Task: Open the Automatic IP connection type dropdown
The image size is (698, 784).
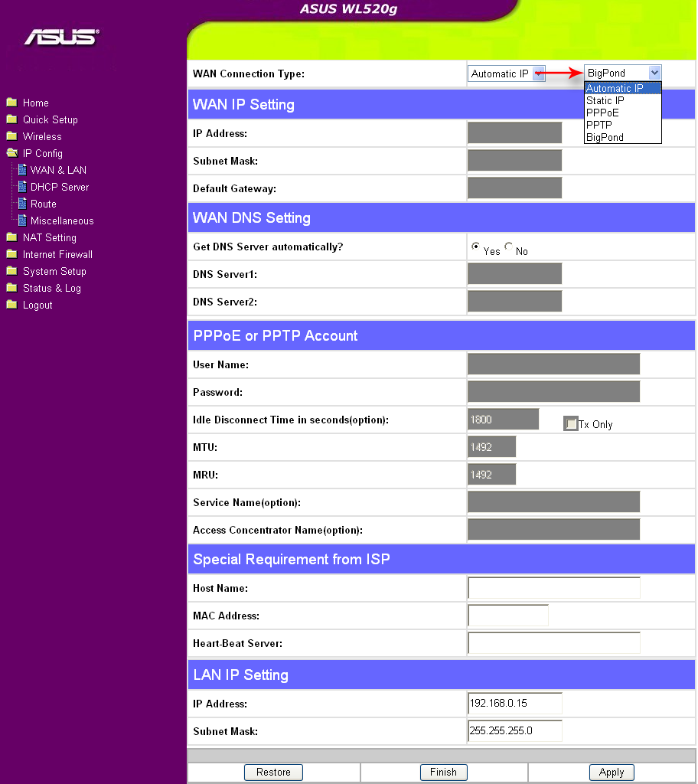Action: coord(507,73)
